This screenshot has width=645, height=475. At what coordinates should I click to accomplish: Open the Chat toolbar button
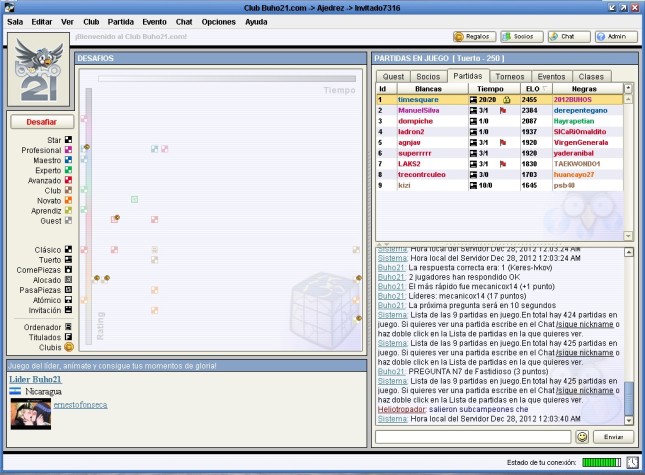(568, 36)
